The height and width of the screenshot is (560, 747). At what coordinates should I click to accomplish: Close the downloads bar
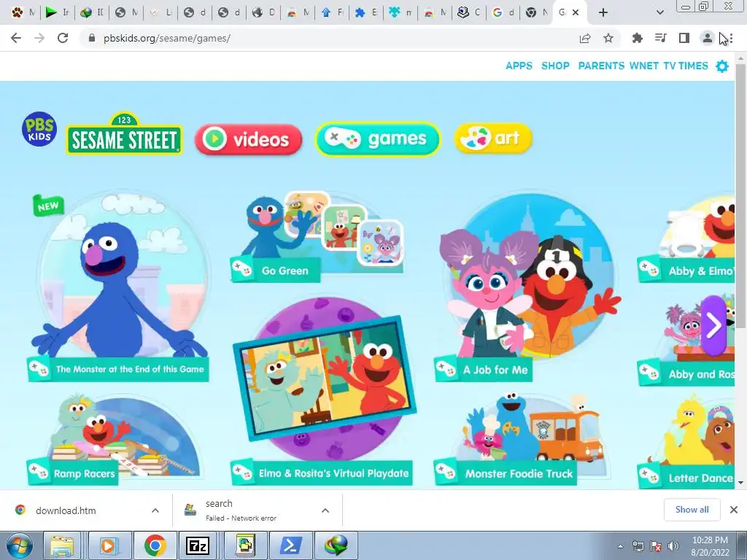tap(734, 510)
